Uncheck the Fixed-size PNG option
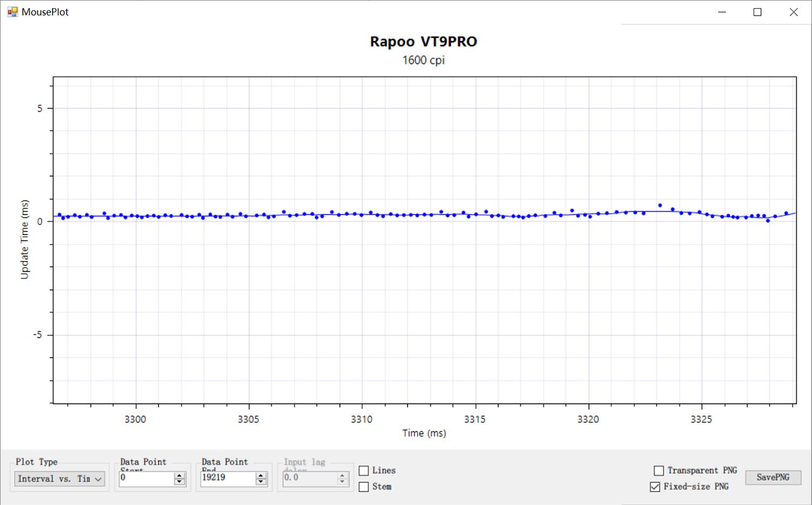 (x=655, y=487)
